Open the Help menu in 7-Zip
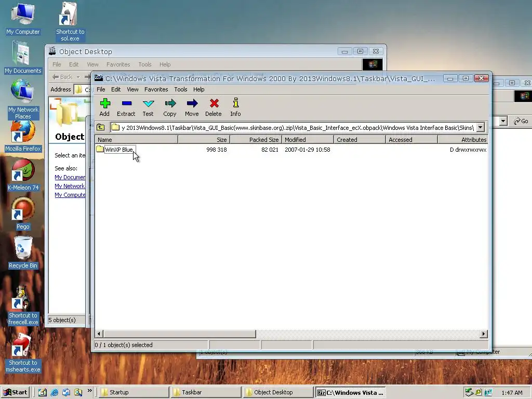The image size is (532, 399). point(199,89)
